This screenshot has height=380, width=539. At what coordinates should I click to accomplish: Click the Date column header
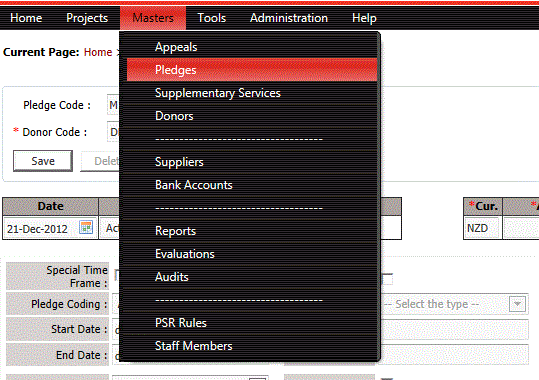[x=51, y=206]
